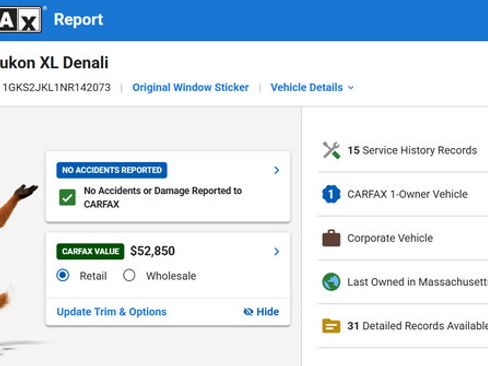Screen dimensions: 488x366
Task: Open the No Accidents Reported chevron
Action: click(276, 170)
